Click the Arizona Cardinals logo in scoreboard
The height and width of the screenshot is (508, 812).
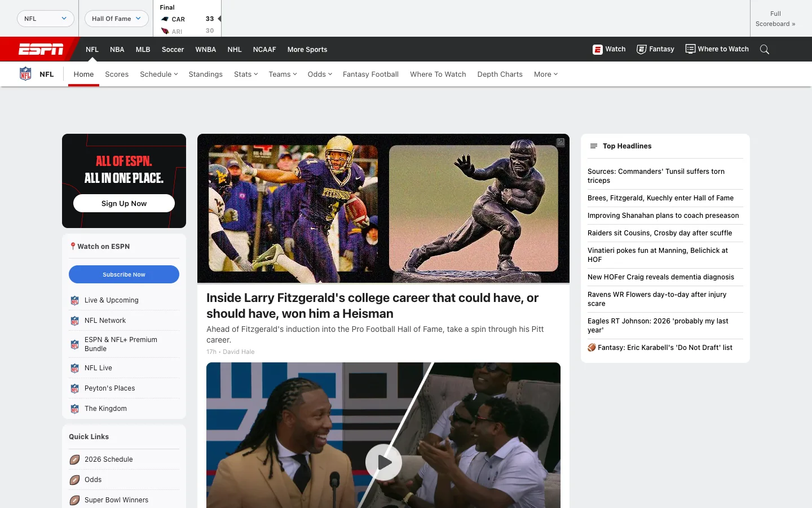tap(165, 31)
